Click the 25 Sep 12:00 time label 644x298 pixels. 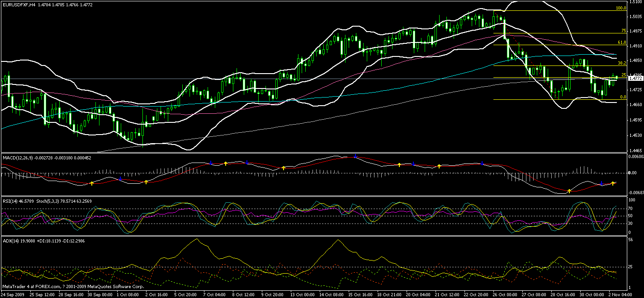point(42,294)
